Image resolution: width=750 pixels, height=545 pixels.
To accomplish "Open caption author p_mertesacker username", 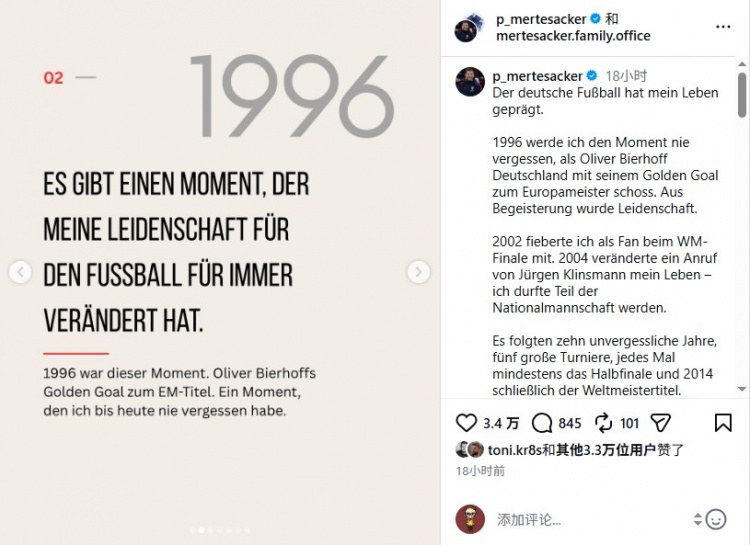I will coord(537,76).
